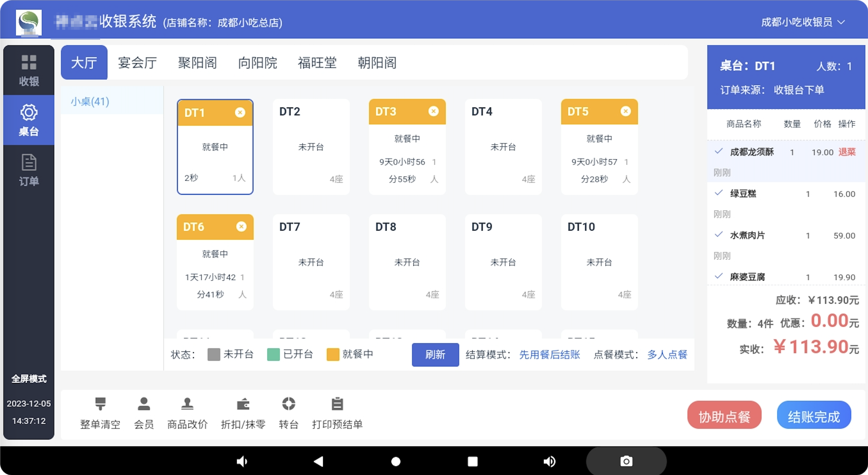The height and width of the screenshot is (475, 868).
Task: Open the 会员 member icon
Action: 144,404
